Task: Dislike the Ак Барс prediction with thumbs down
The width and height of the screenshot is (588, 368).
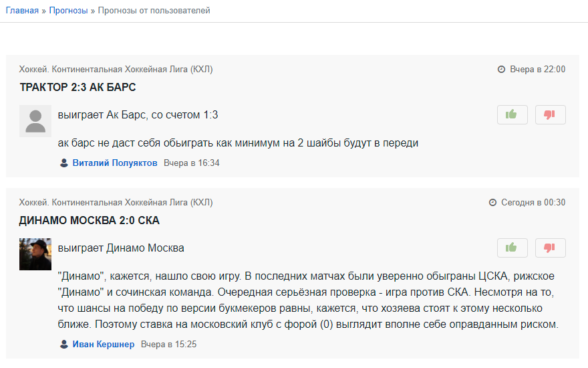Action: [550, 114]
